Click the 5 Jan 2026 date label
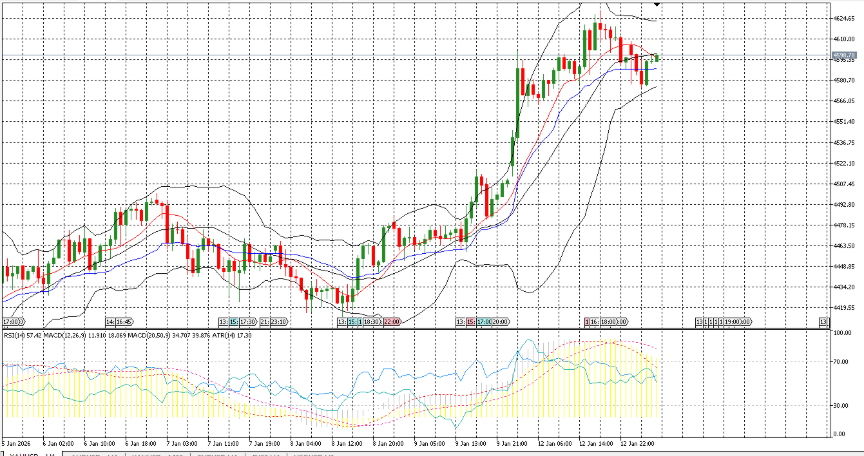 18,443
